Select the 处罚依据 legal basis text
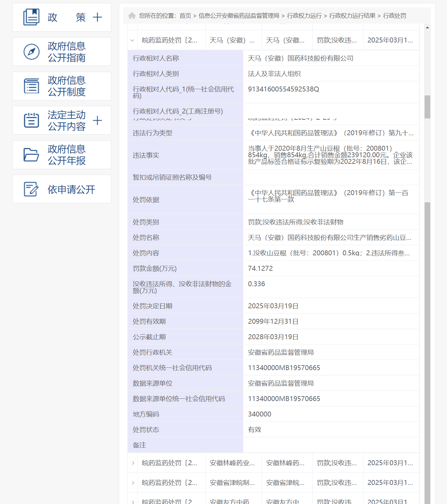The image size is (447, 504). (328, 196)
